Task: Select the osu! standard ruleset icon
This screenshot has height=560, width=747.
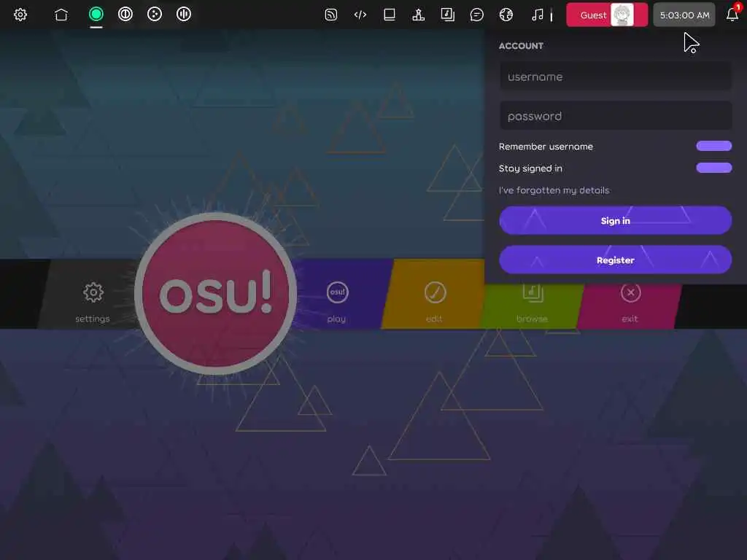Action: pyautogui.click(x=96, y=15)
